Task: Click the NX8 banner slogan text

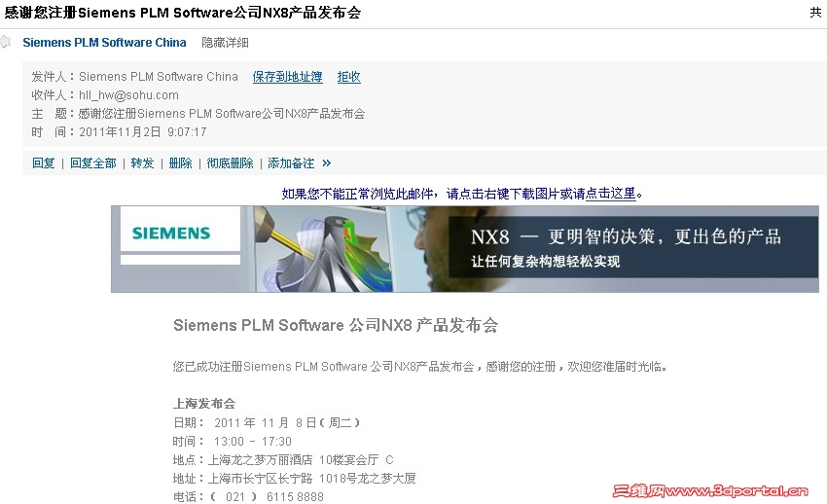Action: [x=626, y=236]
